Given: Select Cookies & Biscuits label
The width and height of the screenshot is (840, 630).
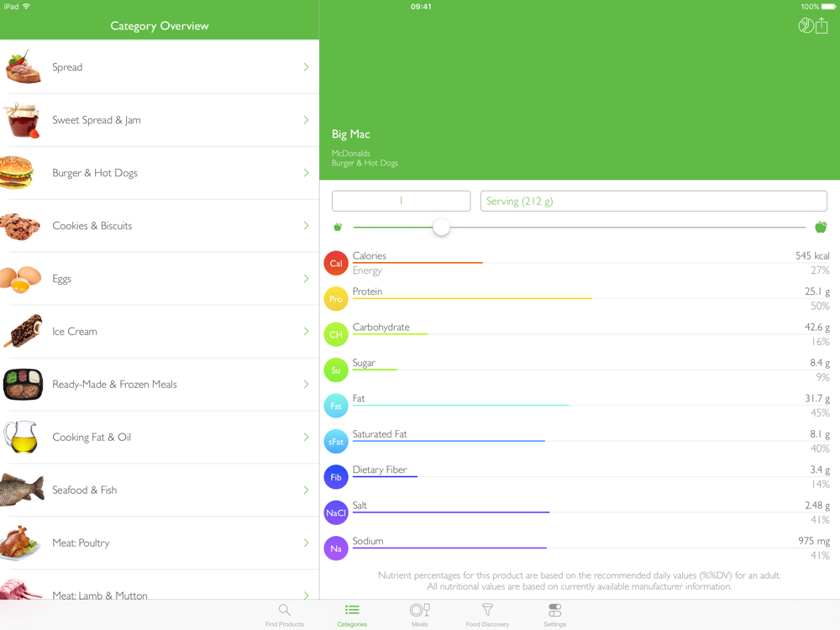Looking at the screenshot, I should point(92,225).
